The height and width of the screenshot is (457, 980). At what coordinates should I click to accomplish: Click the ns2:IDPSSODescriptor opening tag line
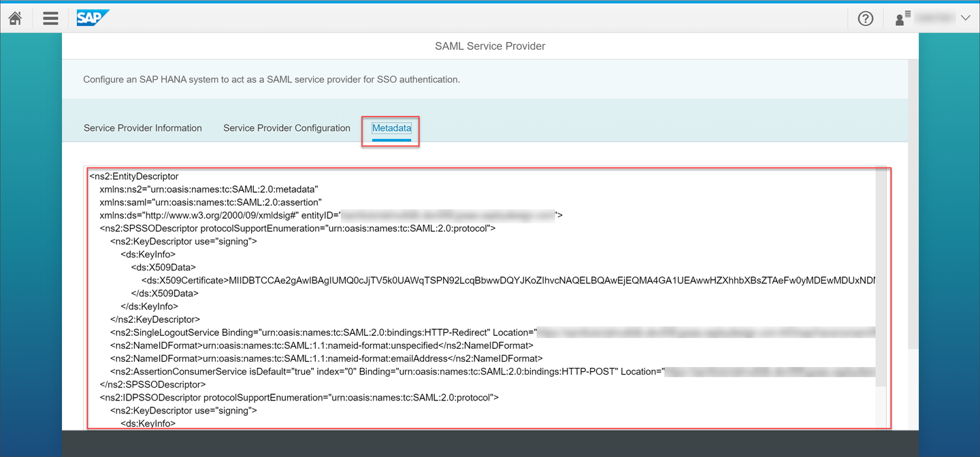[299, 397]
